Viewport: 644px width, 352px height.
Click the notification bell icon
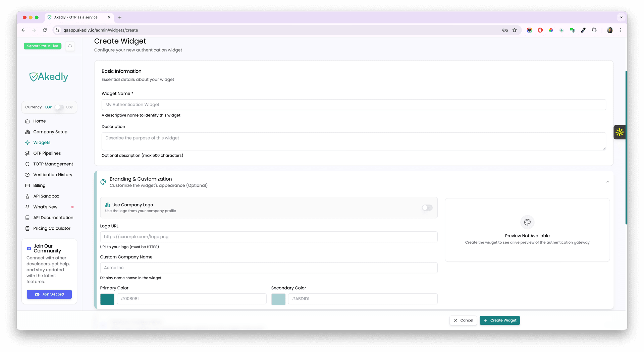pos(70,46)
